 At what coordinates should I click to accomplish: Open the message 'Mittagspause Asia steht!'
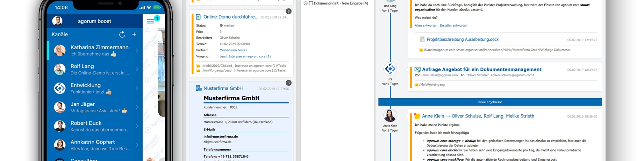(99, 111)
